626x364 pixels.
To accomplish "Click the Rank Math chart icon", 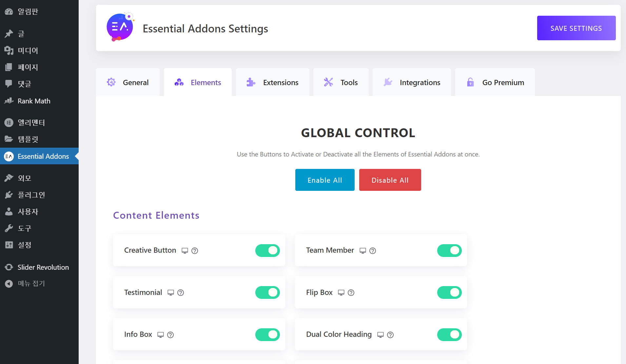I will 9,101.
